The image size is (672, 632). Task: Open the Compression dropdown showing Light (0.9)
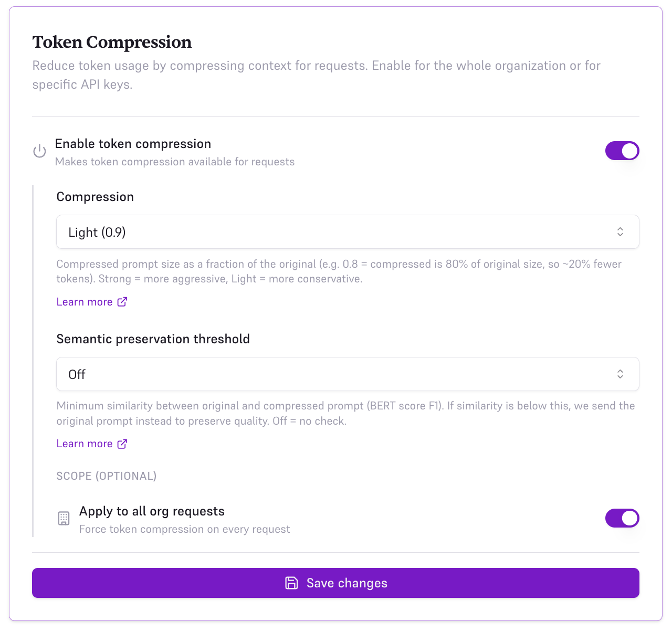pyautogui.click(x=348, y=231)
